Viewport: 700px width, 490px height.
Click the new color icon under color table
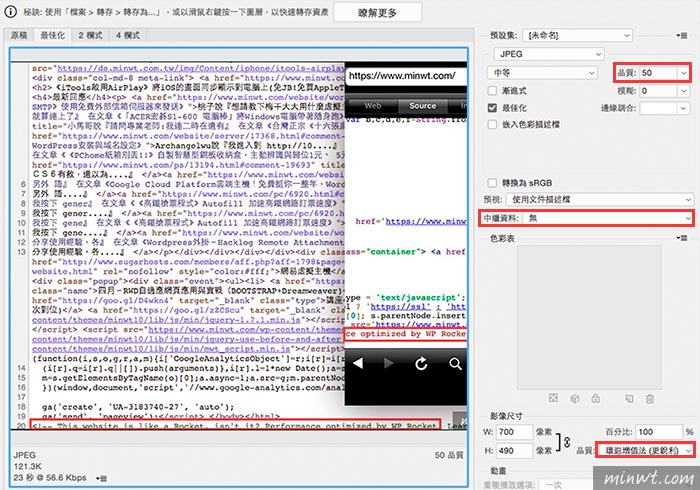629,399
